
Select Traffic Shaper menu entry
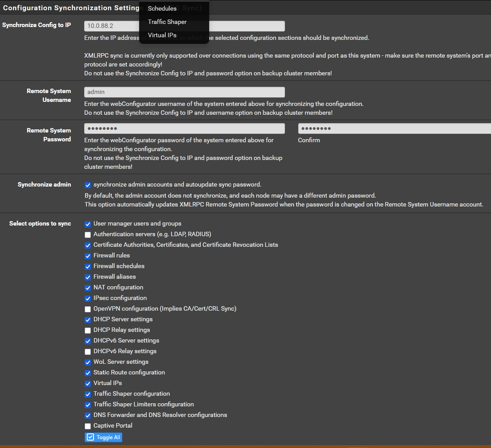click(167, 22)
